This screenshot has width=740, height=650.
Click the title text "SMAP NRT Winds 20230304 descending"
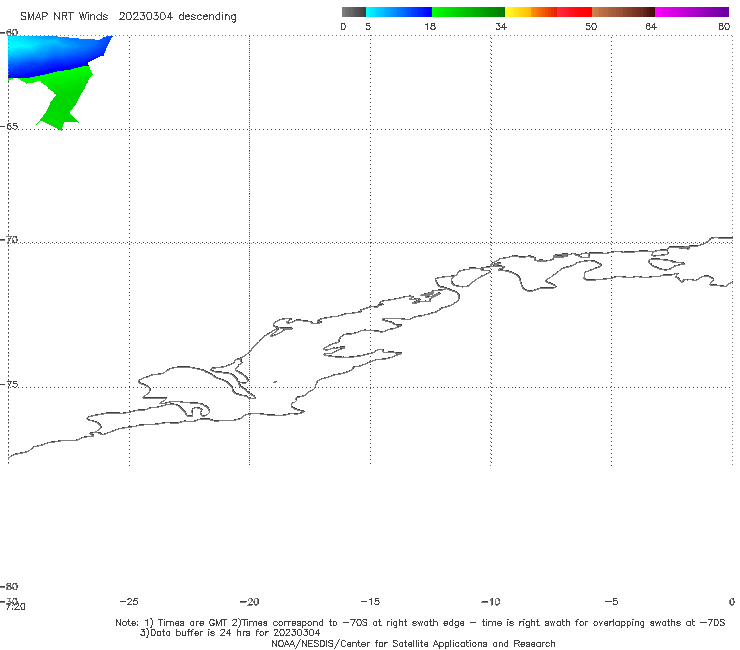[128, 17]
